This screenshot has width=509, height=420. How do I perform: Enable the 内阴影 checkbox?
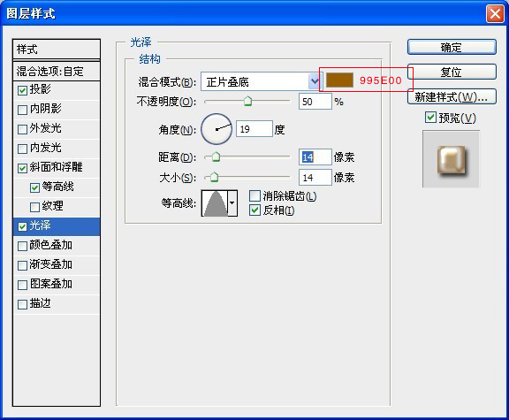click(22, 110)
